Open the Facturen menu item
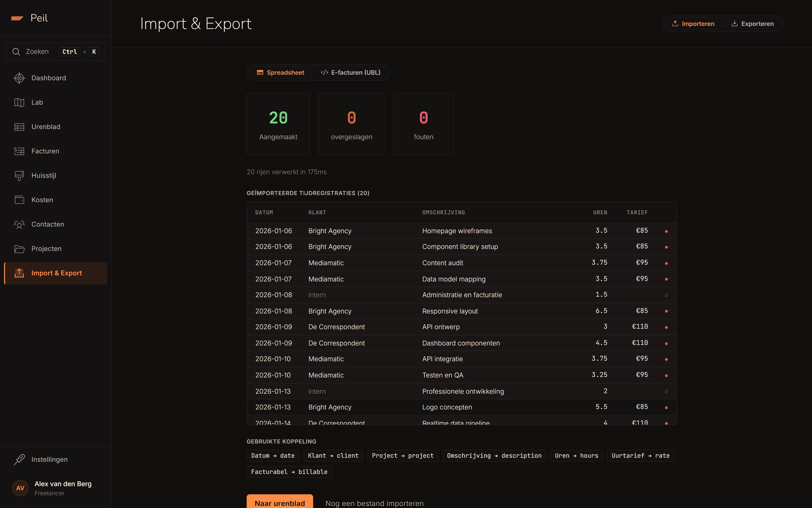 click(x=56, y=151)
